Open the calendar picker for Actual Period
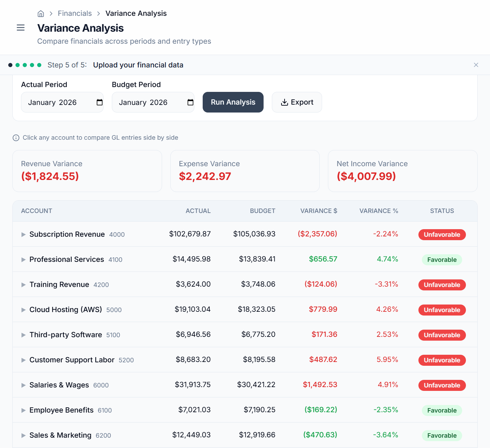 99,102
